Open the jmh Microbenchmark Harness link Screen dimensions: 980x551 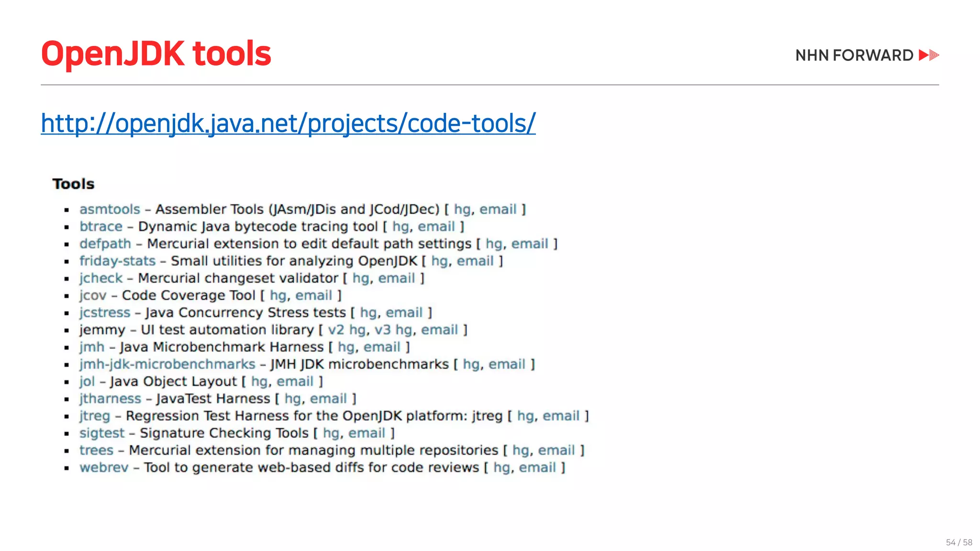click(x=92, y=347)
